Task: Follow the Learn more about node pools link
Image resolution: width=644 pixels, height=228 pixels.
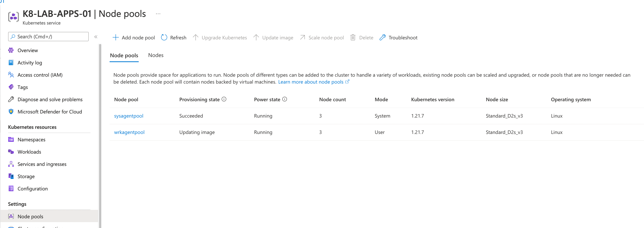Action: coord(311,82)
